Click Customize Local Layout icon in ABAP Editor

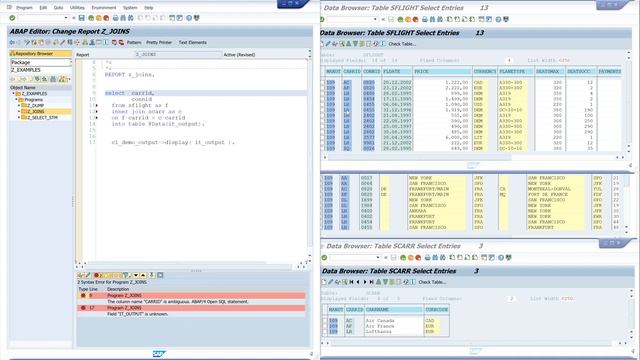click(196, 18)
